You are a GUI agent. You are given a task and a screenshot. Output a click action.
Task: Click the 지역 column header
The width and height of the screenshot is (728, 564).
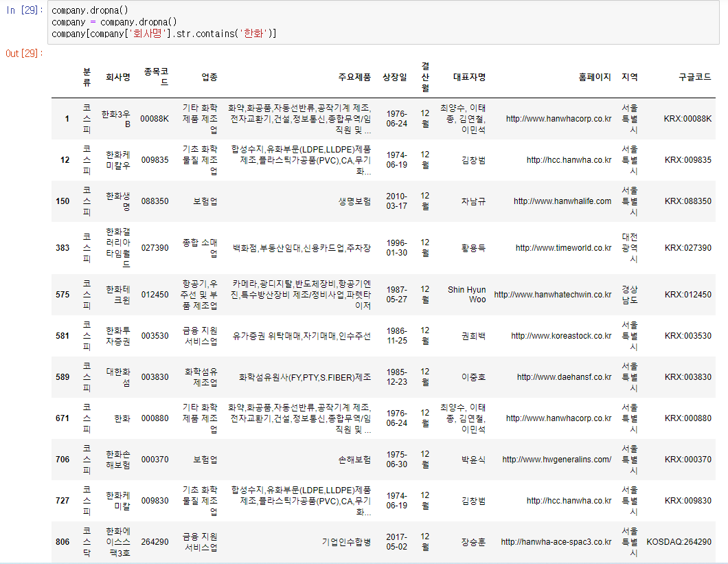(x=630, y=77)
